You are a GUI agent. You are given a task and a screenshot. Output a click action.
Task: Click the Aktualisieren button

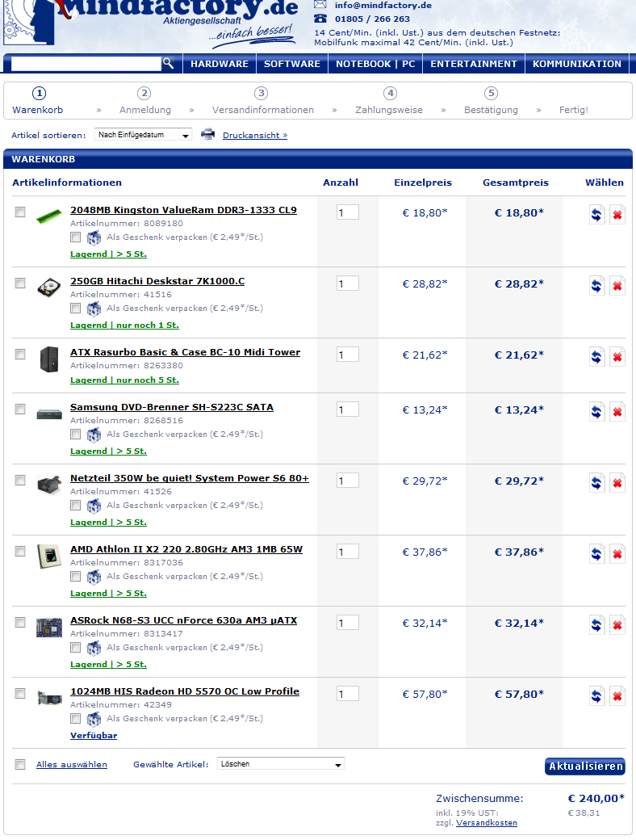click(586, 766)
